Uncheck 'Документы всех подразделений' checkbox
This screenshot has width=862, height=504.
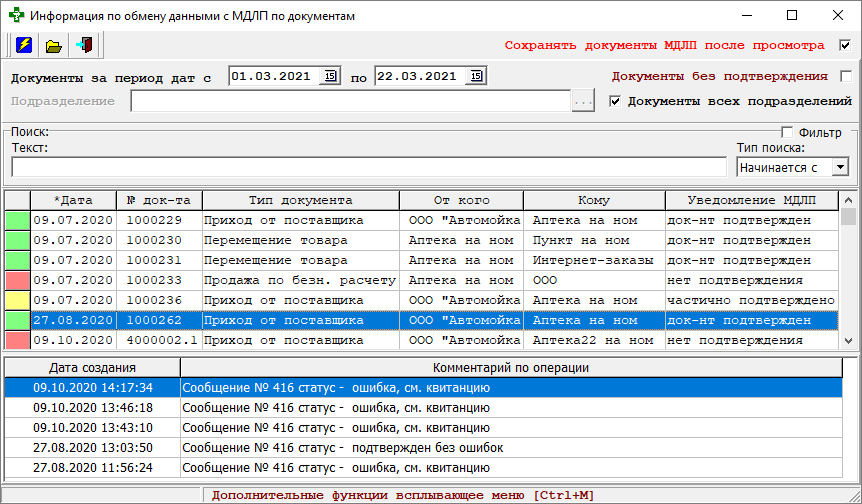click(x=615, y=101)
